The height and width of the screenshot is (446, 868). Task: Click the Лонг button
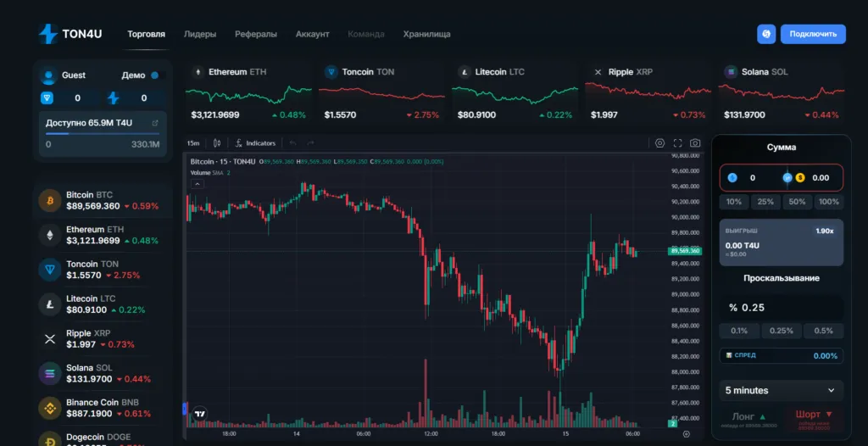tap(750, 419)
